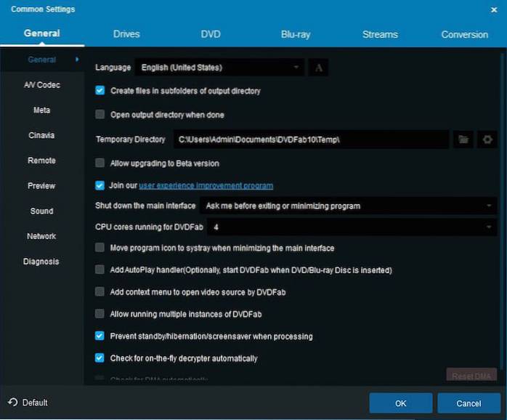Toggle Prevent standby/hibernation/screensaver when processing

click(100, 336)
